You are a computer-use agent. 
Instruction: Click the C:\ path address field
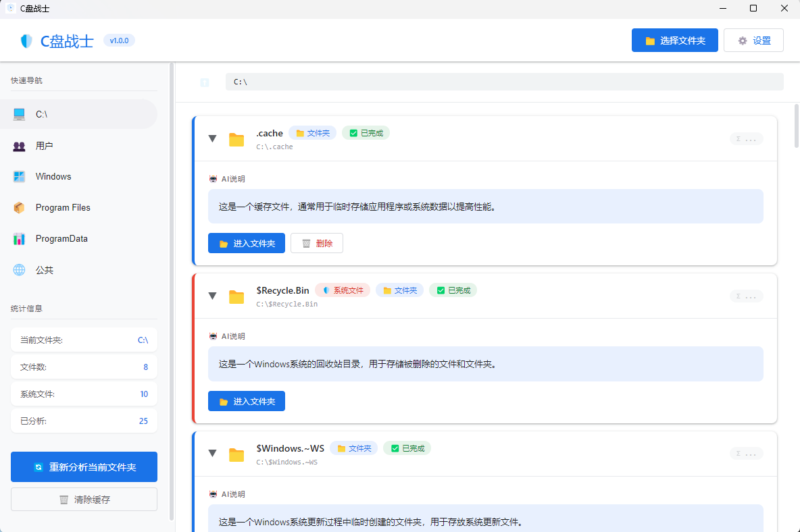[505, 82]
